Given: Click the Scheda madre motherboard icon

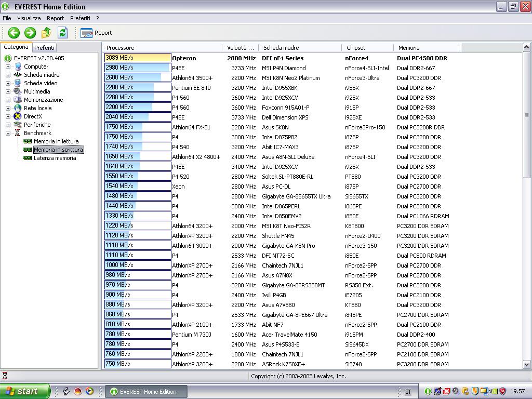Looking at the screenshot, I should point(18,75).
